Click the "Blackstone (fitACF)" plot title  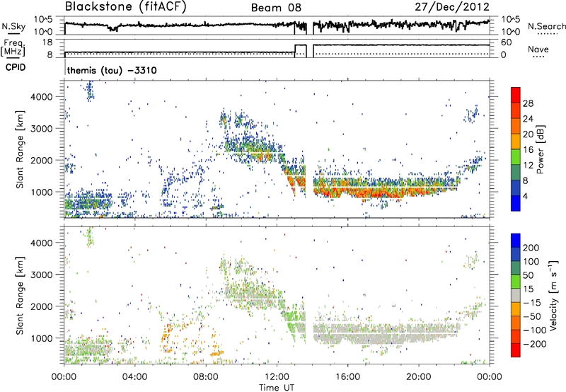pyautogui.click(x=125, y=6)
